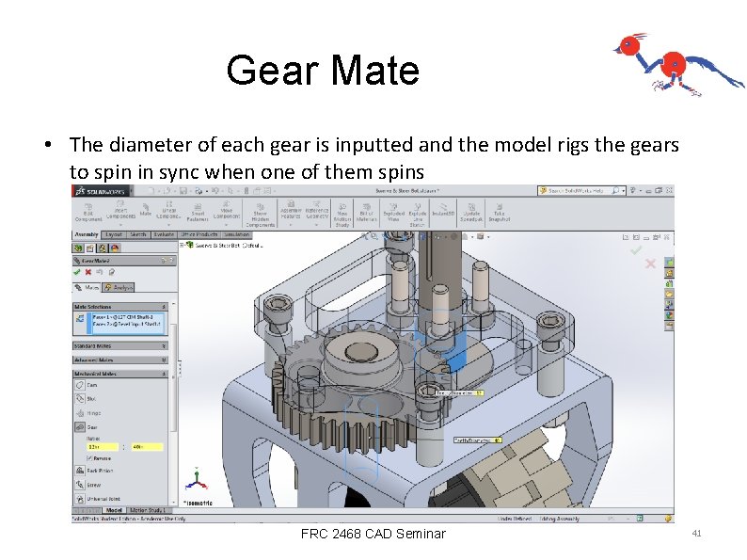Click the SolidWorks logo menu
The height and width of the screenshot is (560, 747).
101,191
